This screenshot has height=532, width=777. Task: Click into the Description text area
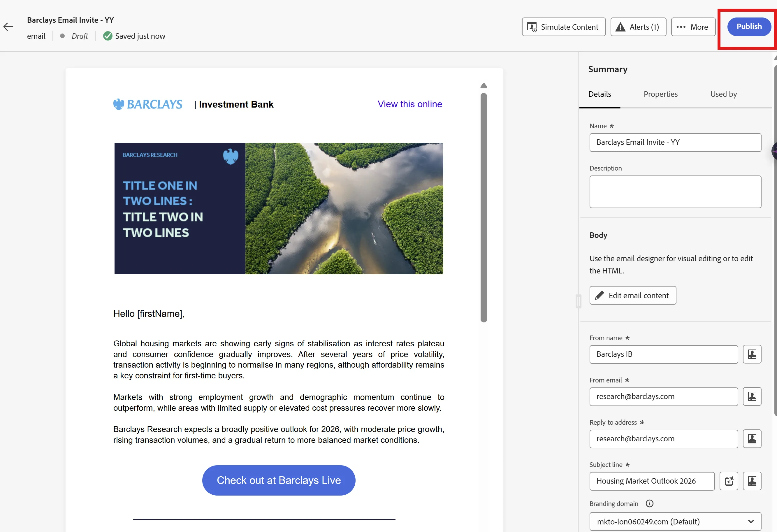[675, 192]
